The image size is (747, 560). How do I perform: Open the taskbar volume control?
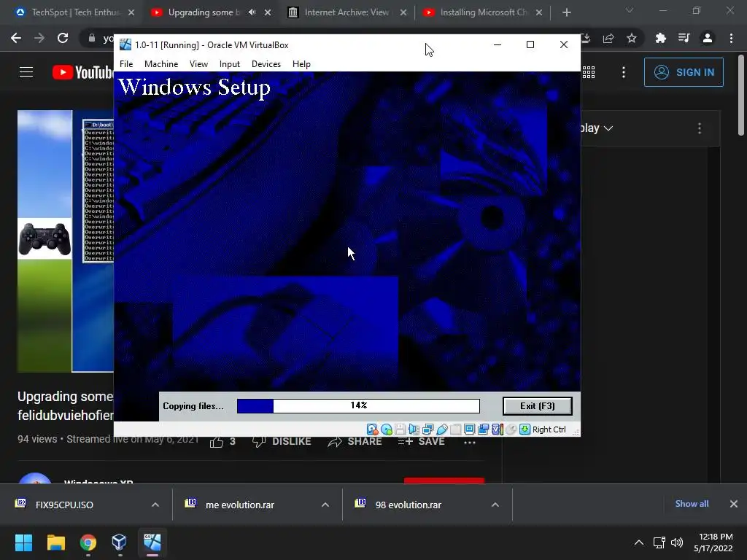coord(676,542)
